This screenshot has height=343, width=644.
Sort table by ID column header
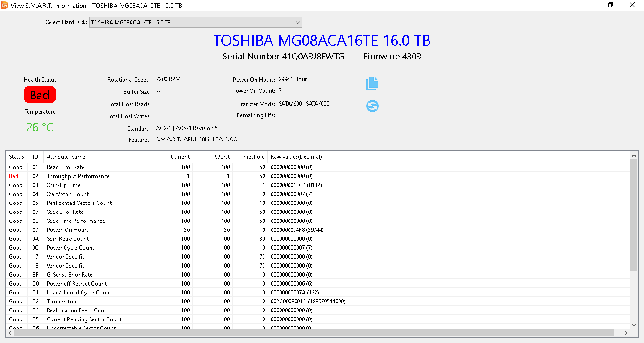point(35,157)
